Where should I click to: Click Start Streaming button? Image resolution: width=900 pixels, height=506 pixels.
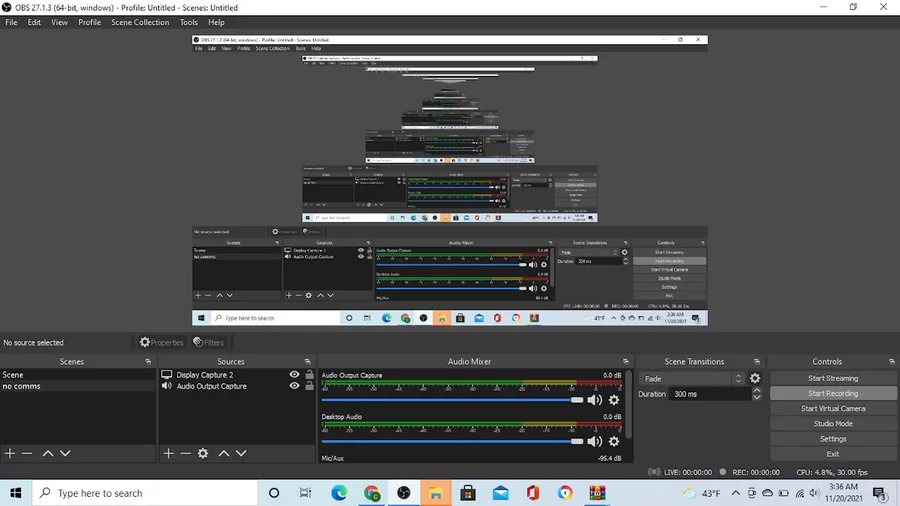coord(833,378)
